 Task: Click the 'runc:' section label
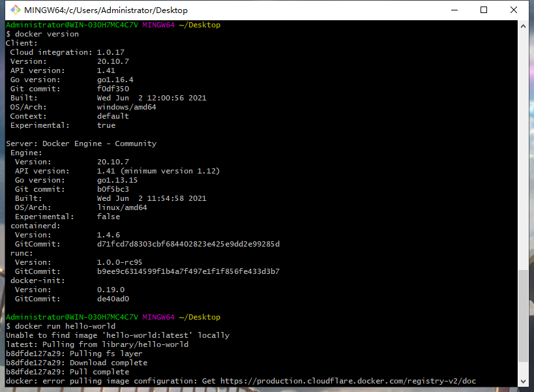(22, 253)
